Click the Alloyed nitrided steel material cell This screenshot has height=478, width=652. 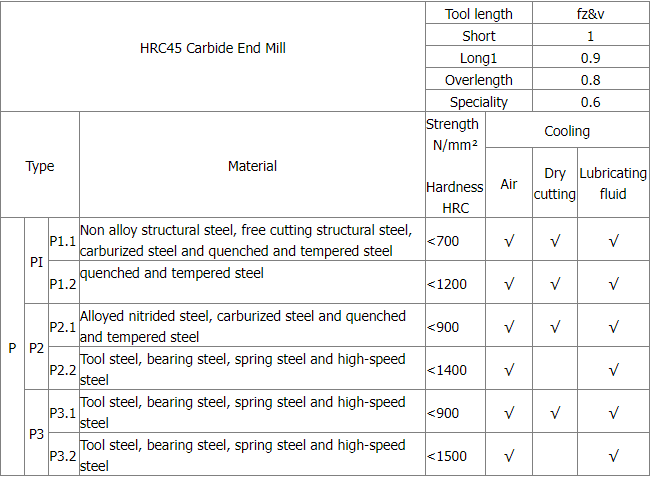coord(243,327)
